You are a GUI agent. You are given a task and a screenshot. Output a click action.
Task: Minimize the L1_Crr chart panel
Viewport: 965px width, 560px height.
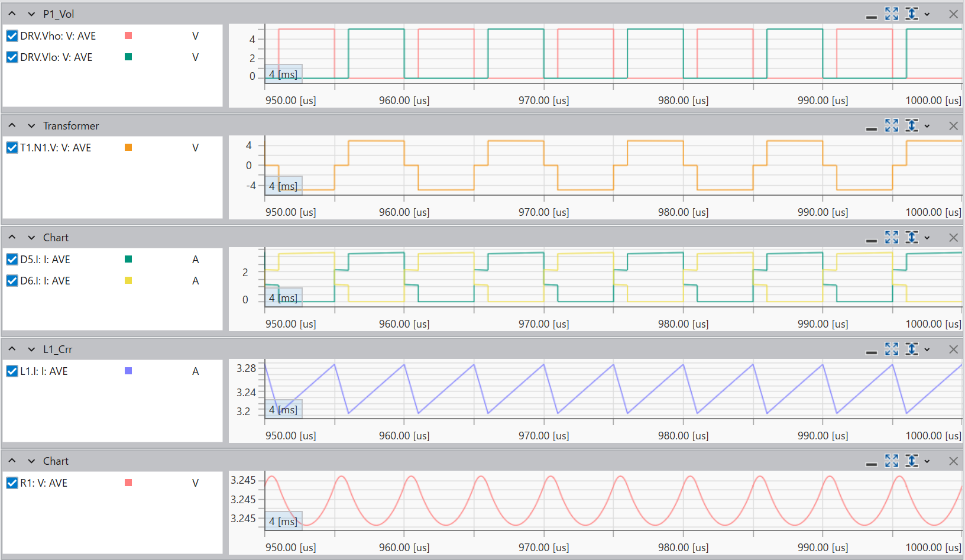[871, 352]
